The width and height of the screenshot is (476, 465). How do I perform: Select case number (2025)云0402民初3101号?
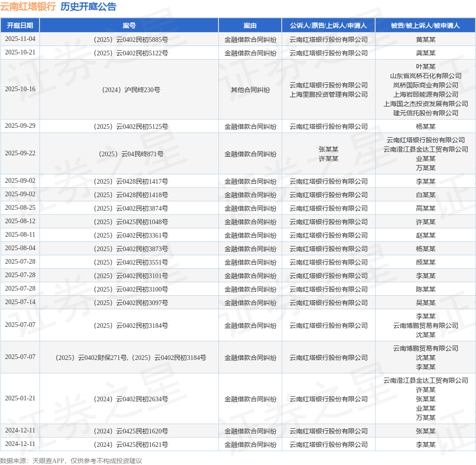(x=131, y=276)
